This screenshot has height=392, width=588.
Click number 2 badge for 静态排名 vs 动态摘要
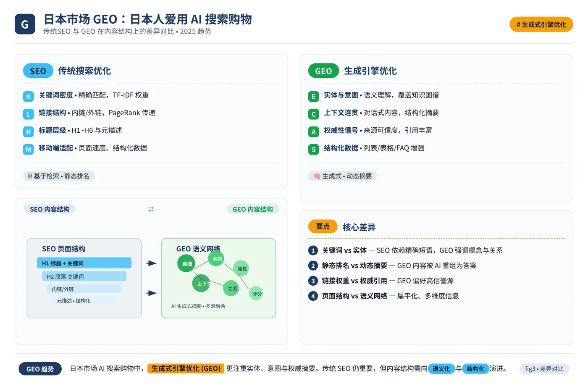[x=313, y=266]
